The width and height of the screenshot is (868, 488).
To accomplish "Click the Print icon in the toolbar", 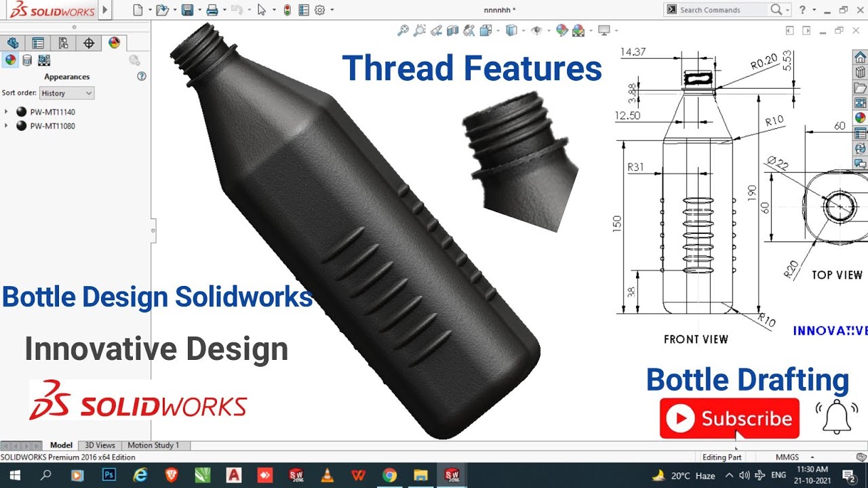I will [x=212, y=10].
